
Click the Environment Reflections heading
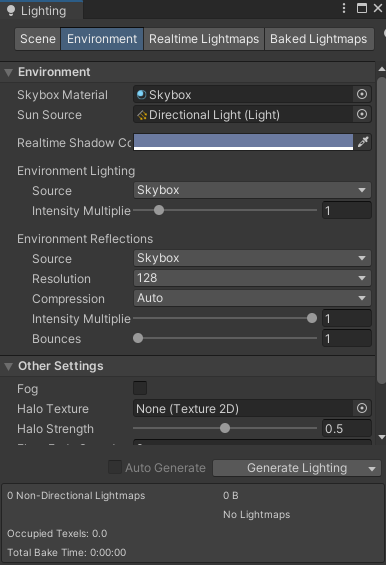85,239
